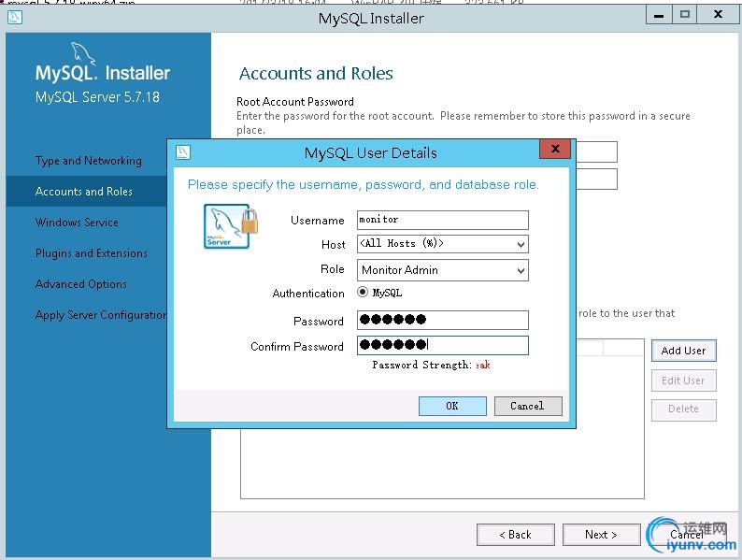Click the Add User button
742x560 pixels.
pos(684,351)
